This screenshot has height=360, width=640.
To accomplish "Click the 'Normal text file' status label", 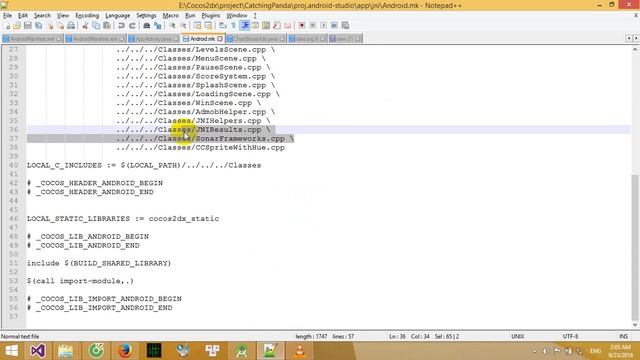I will [20, 336].
